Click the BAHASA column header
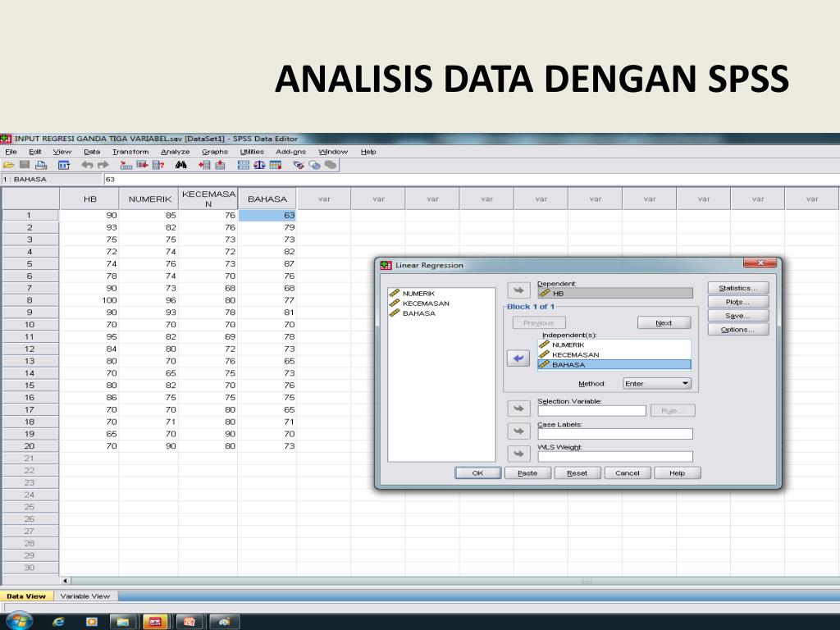 point(267,199)
